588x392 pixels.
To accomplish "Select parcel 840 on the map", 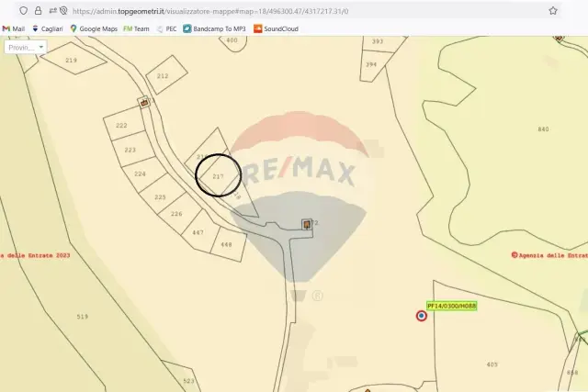I will point(543,129).
